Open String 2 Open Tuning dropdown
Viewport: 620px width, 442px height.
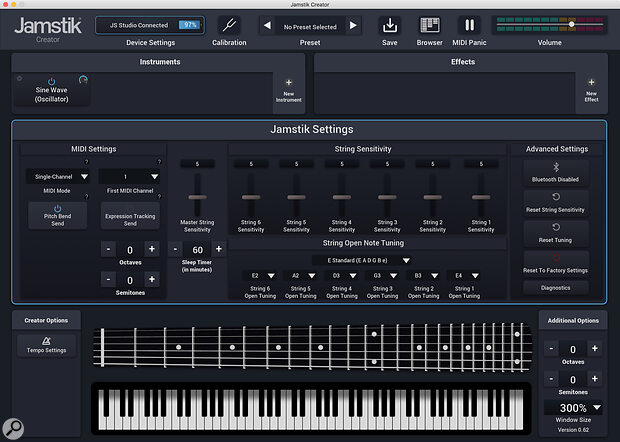(423, 275)
